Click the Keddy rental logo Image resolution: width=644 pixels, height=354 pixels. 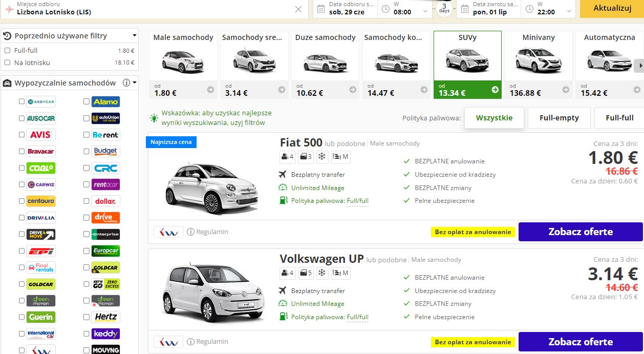coord(106,334)
